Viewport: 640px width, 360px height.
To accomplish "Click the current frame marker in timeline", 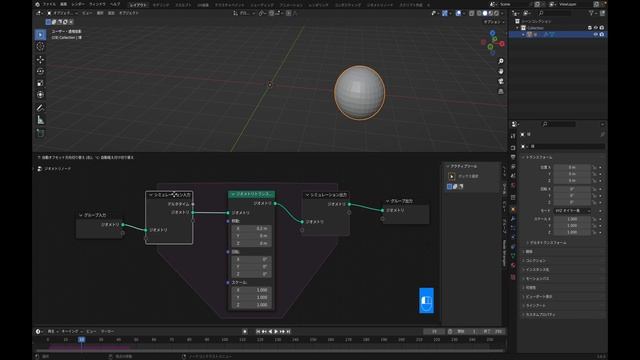I will [82, 339].
